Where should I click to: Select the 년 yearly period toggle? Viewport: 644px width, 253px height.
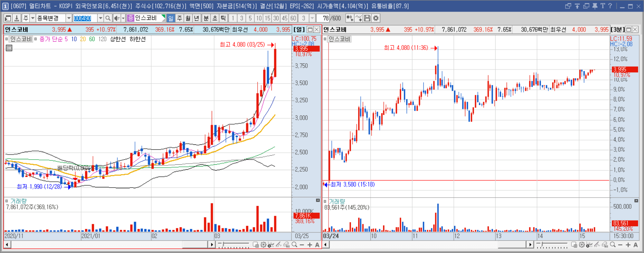click(197, 18)
